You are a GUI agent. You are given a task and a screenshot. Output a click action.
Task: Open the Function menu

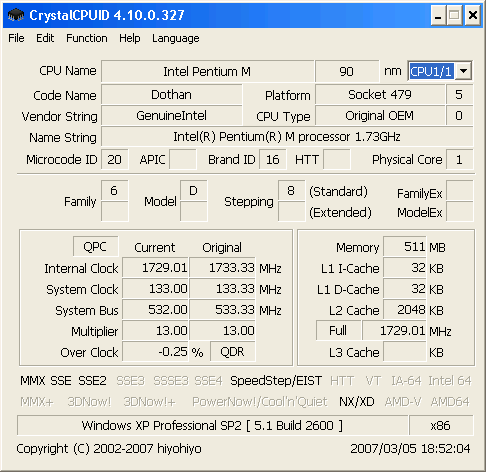(87, 38)
